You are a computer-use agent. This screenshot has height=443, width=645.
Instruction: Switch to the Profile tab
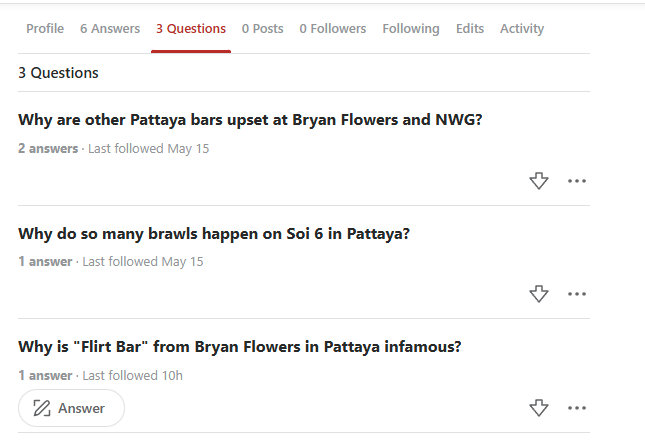[x=45, y=28]
